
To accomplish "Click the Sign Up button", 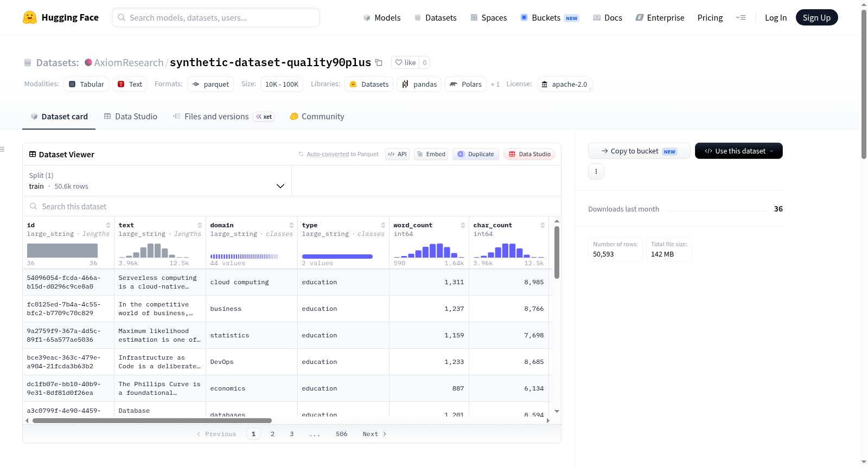I will pos(817,17).
